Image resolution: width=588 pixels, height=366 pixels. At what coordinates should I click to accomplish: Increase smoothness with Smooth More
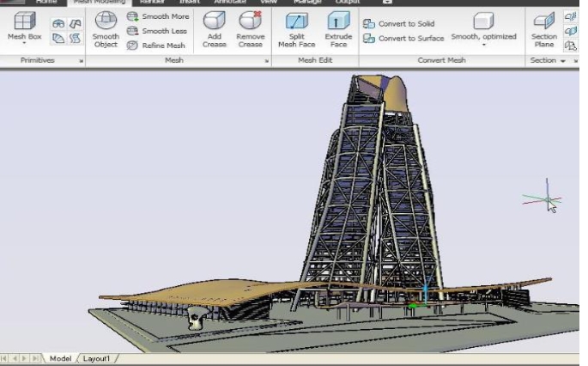tap(158, 16)
